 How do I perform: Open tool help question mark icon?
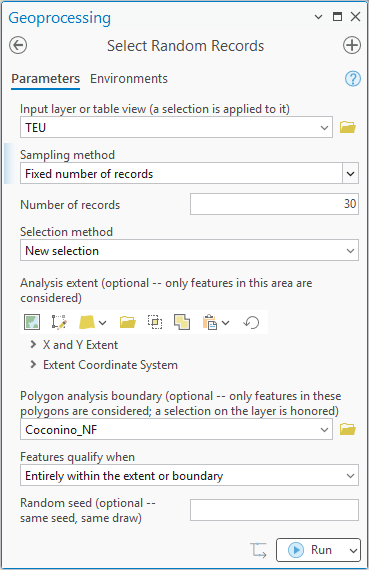[353, 79]
